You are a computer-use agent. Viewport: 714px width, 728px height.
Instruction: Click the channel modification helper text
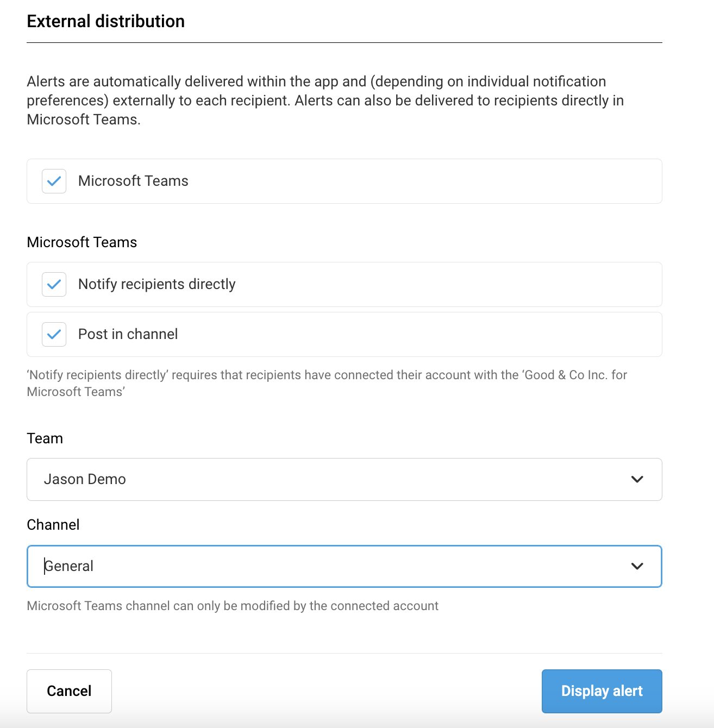click(x=233, y=606)
